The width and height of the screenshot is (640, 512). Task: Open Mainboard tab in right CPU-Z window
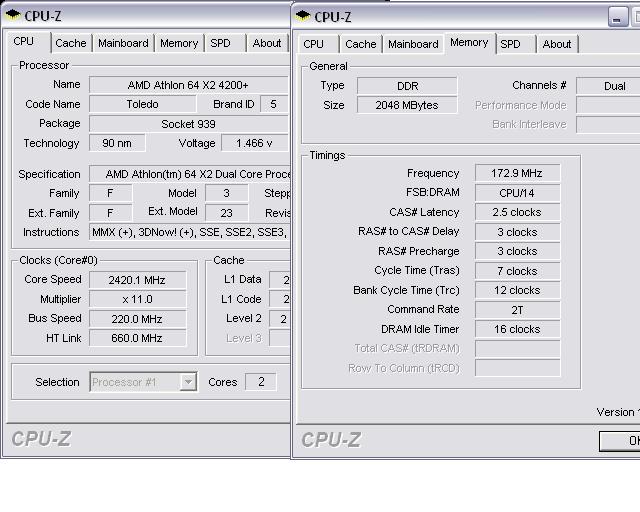[413, 44]
